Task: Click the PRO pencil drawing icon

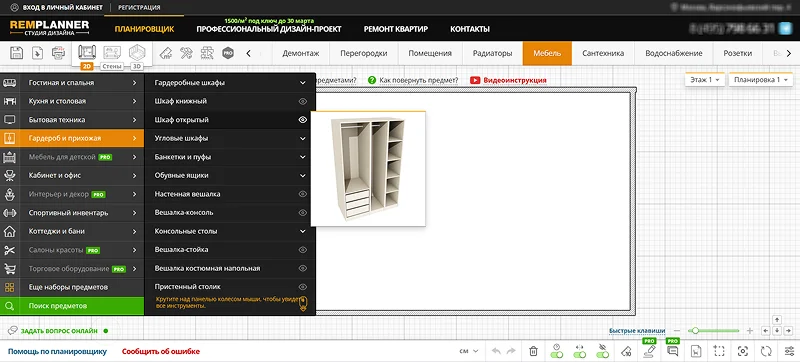Action: click(649, 351)
